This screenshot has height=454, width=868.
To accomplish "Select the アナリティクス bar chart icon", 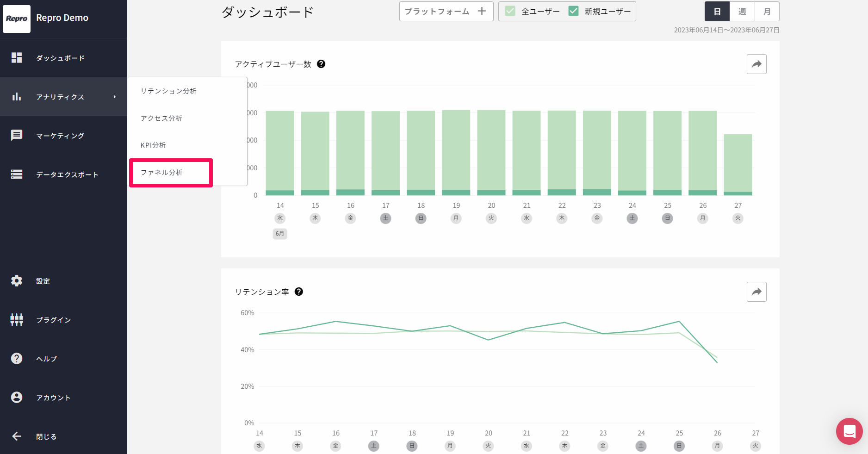I will (17, 96).
